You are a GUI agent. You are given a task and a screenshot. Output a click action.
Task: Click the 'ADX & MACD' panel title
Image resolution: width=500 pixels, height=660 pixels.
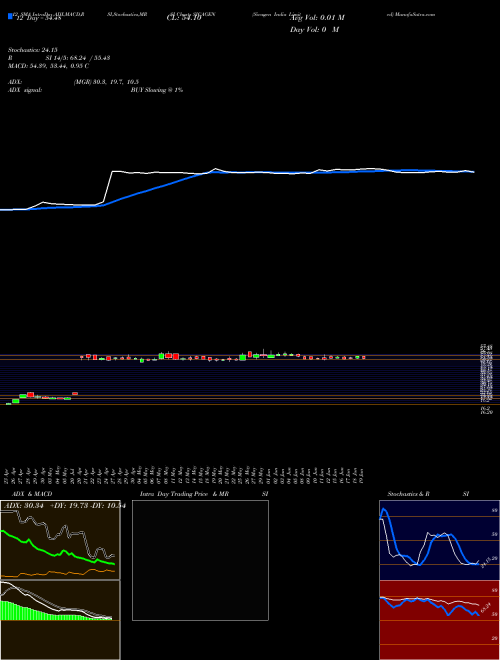point(30,494)
